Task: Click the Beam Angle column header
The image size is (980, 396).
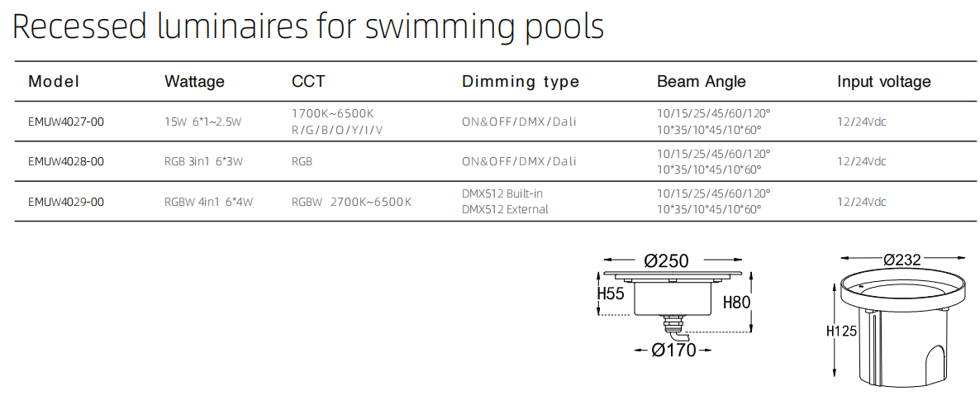Action: (702, 81)
